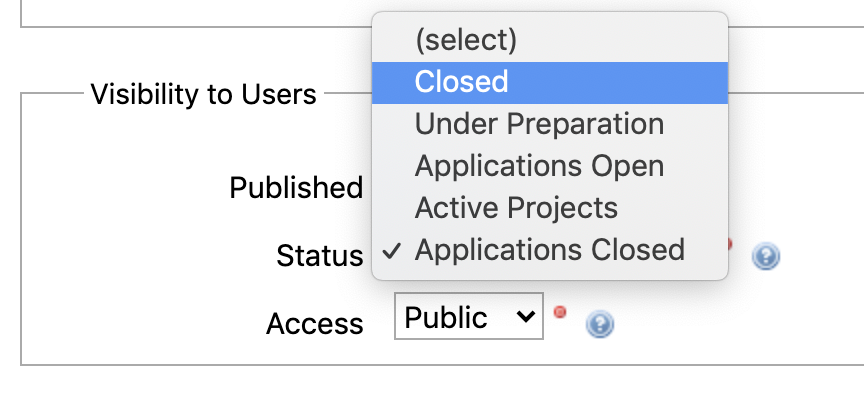The width and height of the screenshot is (864, 402).
Task: Open the Access dropdown showing Public
Action: [x=469, y=317]
